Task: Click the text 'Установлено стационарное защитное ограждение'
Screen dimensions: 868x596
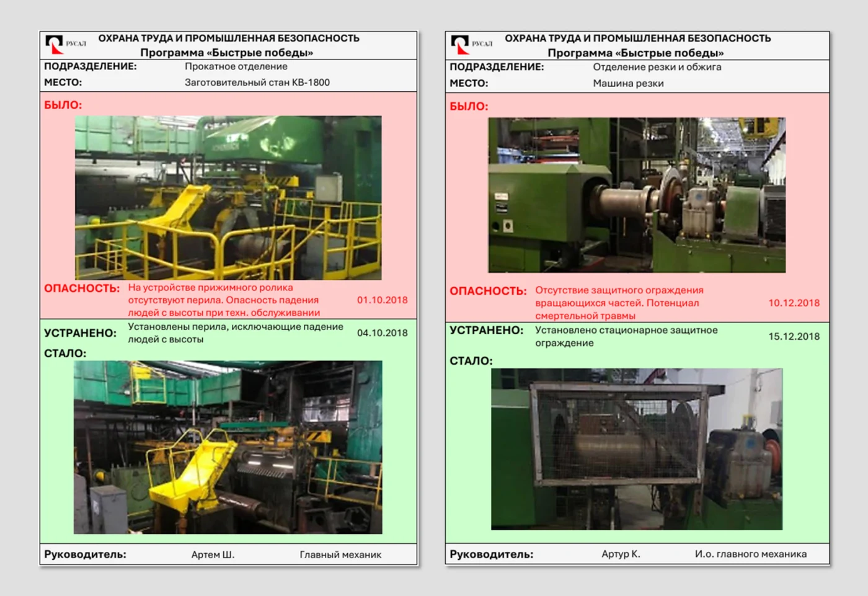Action: coord(626,336)
